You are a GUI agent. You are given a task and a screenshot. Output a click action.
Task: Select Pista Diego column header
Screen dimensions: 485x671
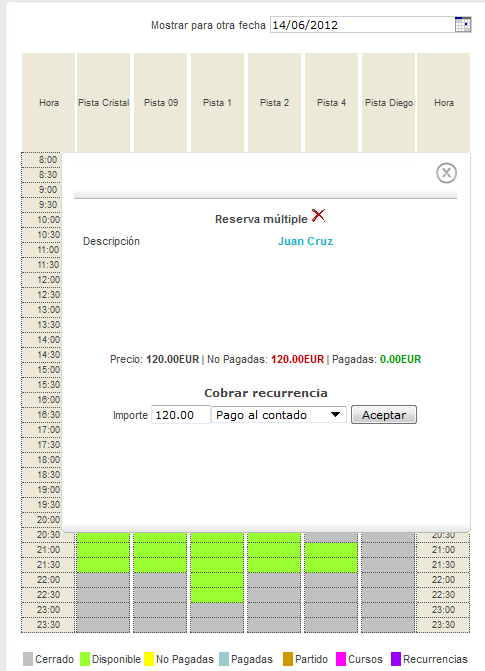pyautogui.click(x=389, y=103)
